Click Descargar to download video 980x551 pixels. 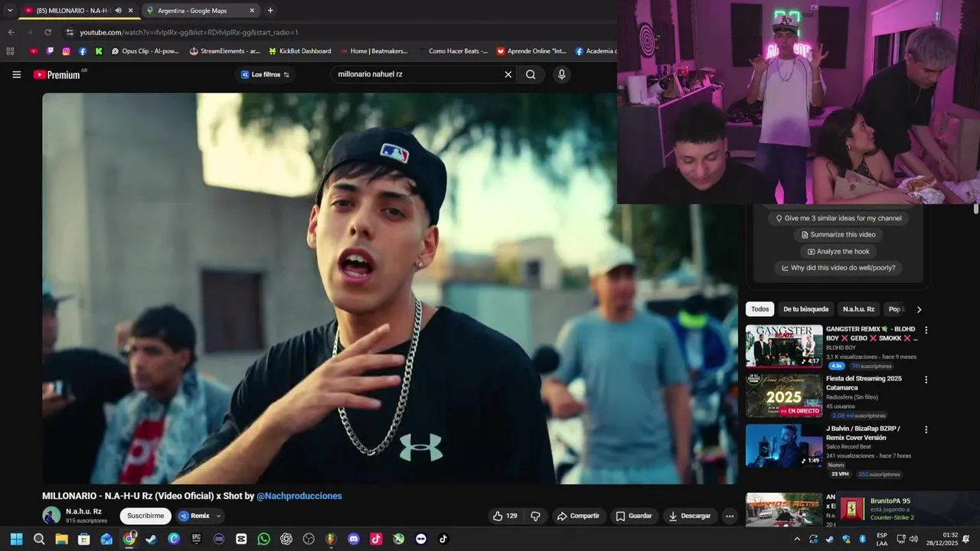[690, 516]
